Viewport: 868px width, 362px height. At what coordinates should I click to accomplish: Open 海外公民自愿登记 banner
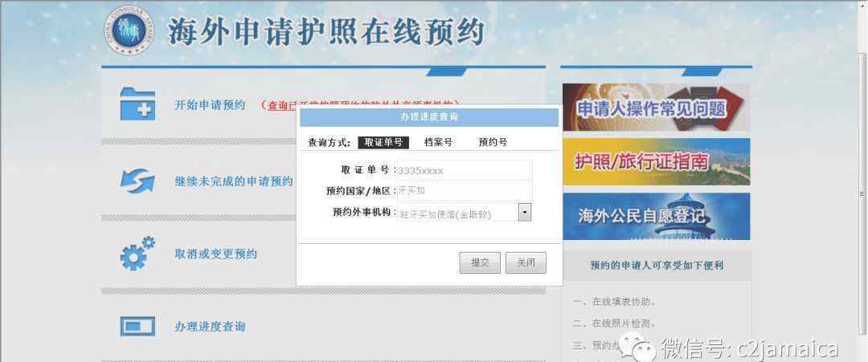[657, 216]
